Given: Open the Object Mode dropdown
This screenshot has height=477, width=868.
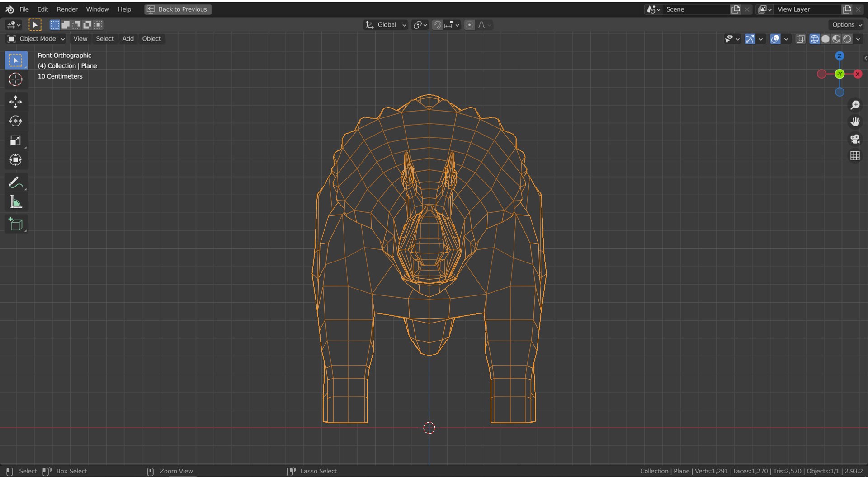Looking at the screenshot, I should click(36, 39).
